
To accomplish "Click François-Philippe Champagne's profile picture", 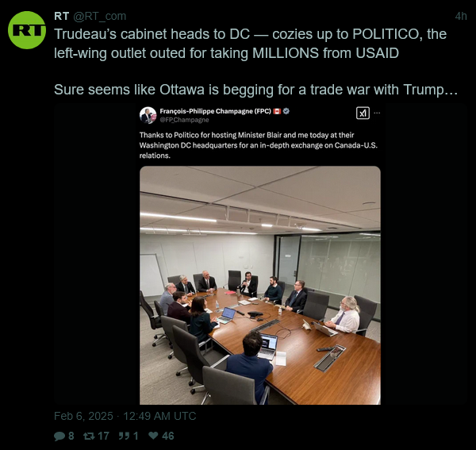I will pos(148,115).
